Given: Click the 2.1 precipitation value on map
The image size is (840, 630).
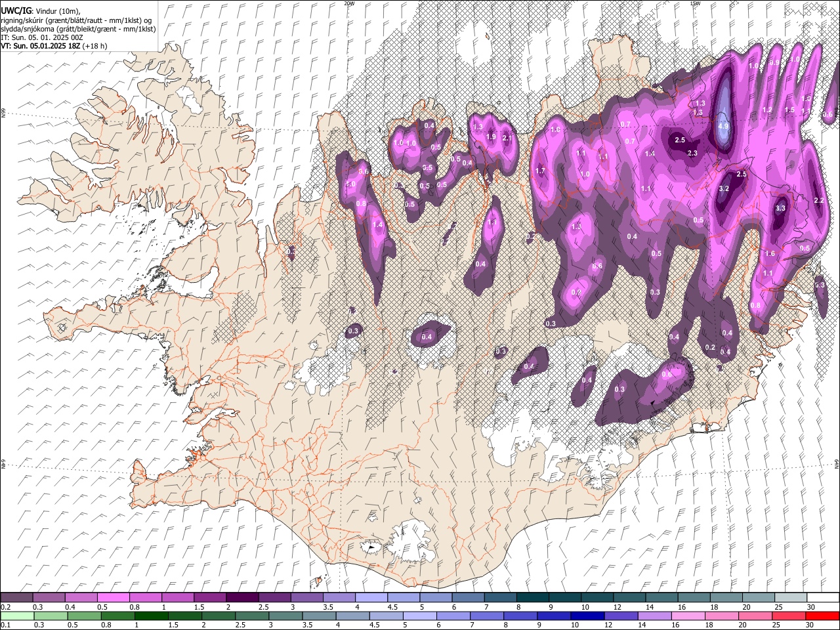Looking at the screenshot, I should coord(507,138).
